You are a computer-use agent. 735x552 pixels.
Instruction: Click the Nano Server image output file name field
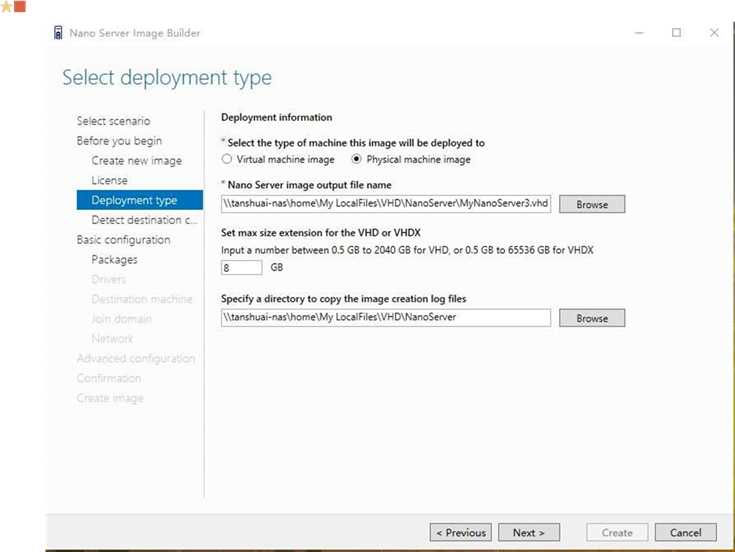point(386,204)
